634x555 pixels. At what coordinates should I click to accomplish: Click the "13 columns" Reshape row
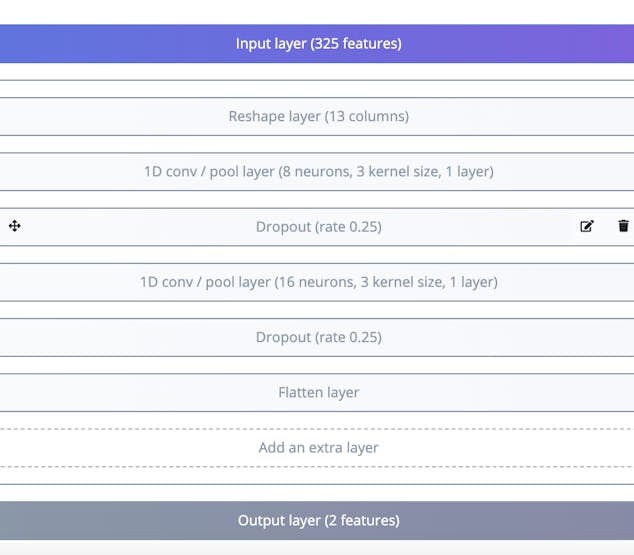click(318, 116)
